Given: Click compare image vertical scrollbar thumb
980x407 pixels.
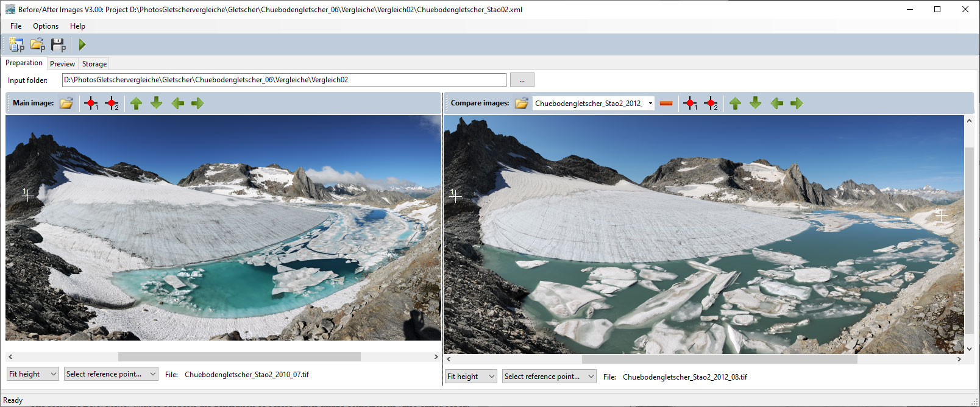Looking at the screenshot, I should click(x=969, y=241).
